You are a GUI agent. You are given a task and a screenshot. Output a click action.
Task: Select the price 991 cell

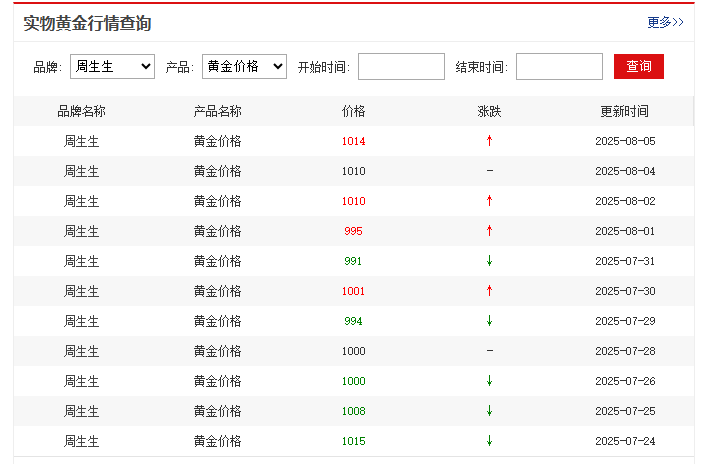pos(353,261)
